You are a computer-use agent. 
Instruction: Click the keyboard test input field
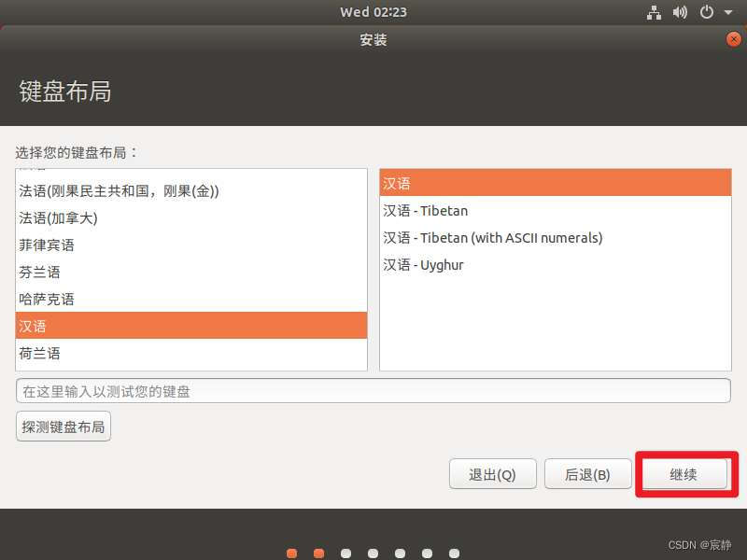[x=373, y=390]
